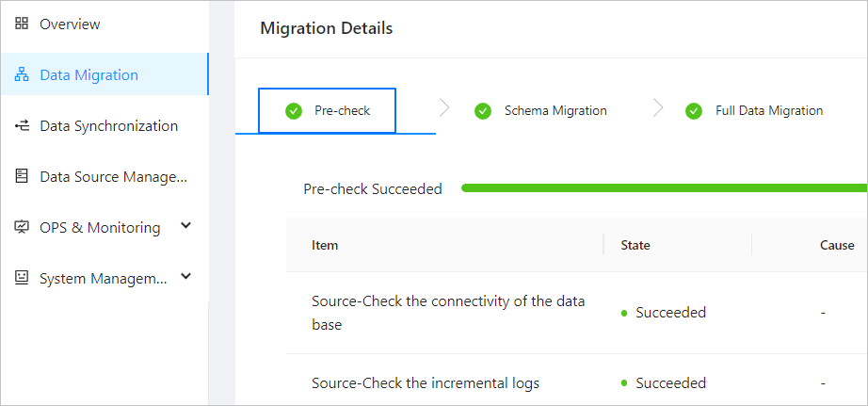868x406 pixels.
Task: Click the green check icon beside Pre-check
Action: pyautogui.click(x=294, y=111)
